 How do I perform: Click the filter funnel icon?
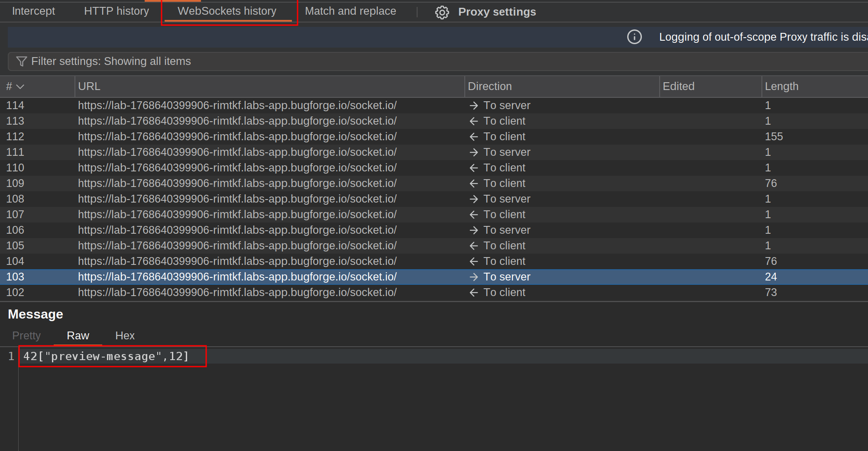21,61
